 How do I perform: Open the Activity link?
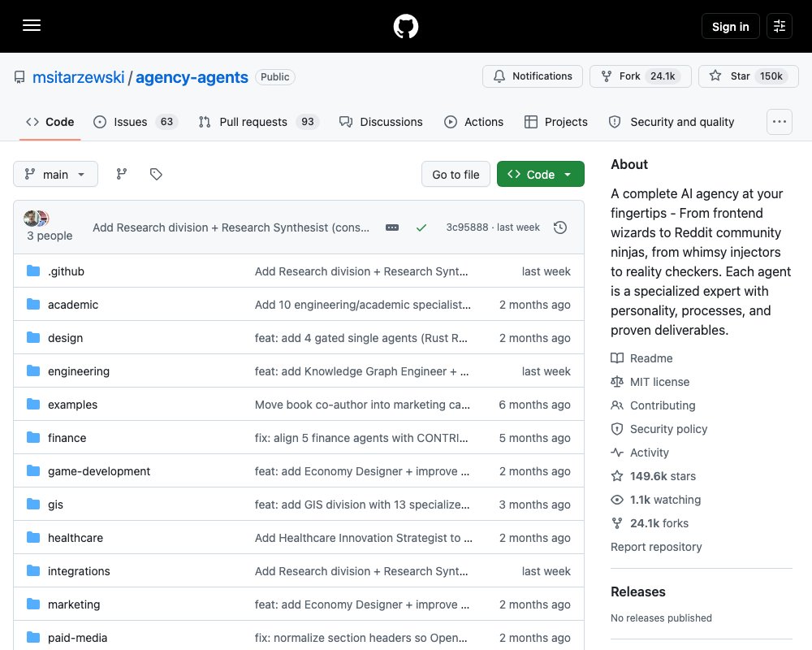(640, 453)
